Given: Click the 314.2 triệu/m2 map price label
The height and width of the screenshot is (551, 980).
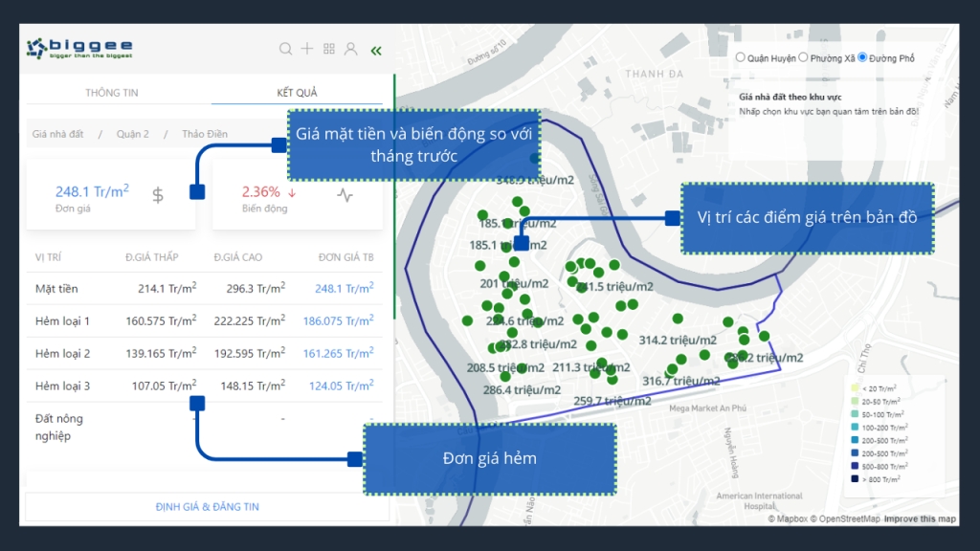Looking at the screenshot, I should click(x=678, y=340).
